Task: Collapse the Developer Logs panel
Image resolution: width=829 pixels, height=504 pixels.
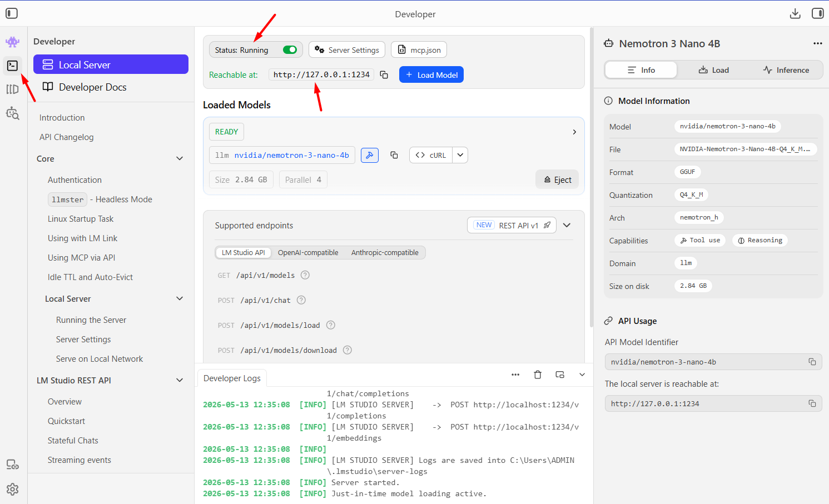Action: pos(582,375)
